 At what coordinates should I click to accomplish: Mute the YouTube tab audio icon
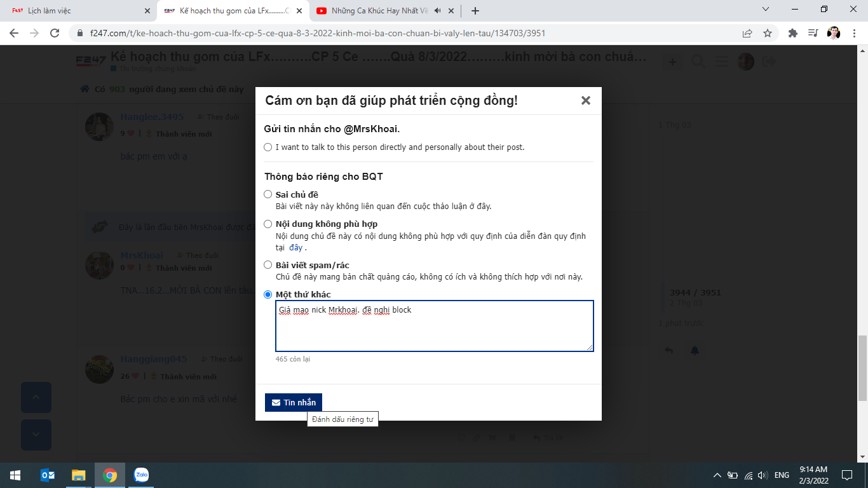coord(437,11)
